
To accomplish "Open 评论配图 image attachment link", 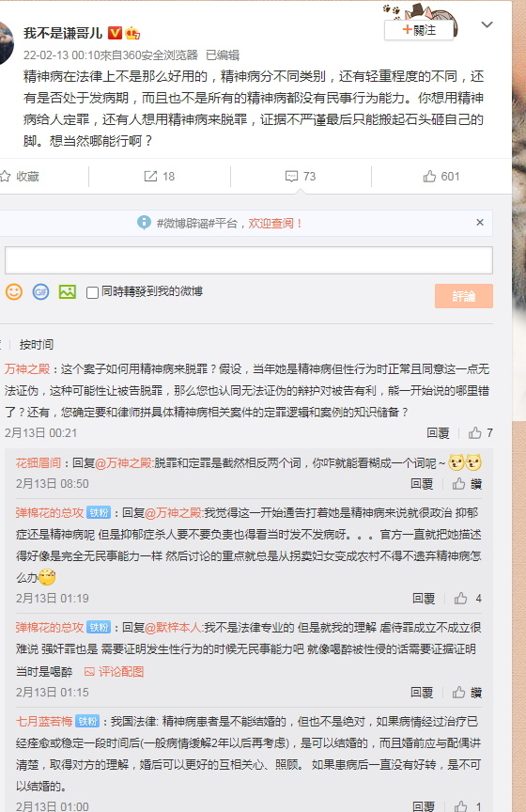I will pyautogui.click(x=114, y=672).
